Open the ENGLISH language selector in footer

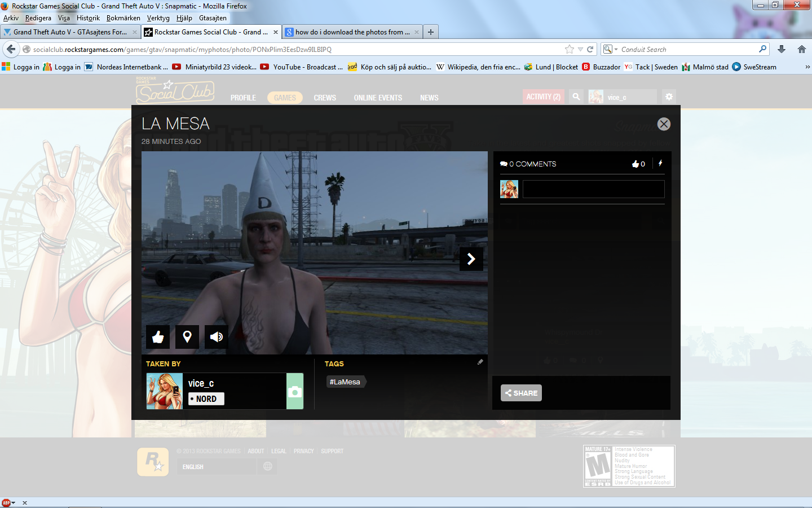pos(217,466)
